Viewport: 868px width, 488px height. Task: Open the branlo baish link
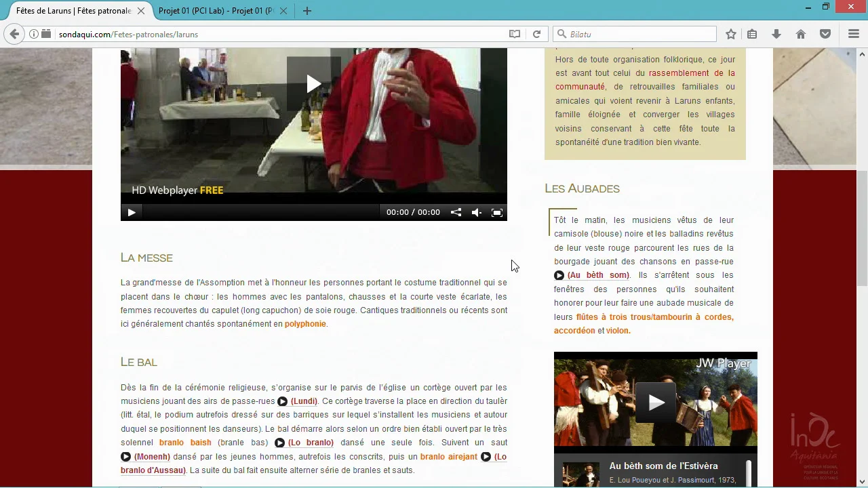[185, 443]
